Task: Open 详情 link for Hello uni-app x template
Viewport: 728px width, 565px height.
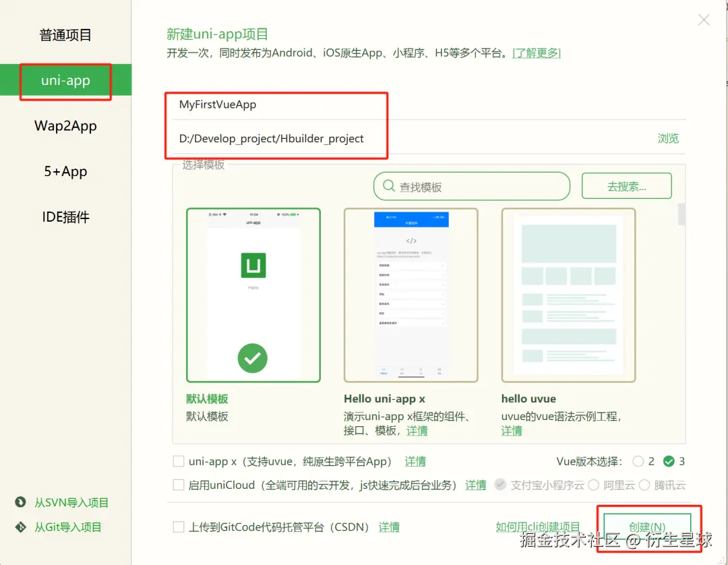Action: (x=417, y=431)
